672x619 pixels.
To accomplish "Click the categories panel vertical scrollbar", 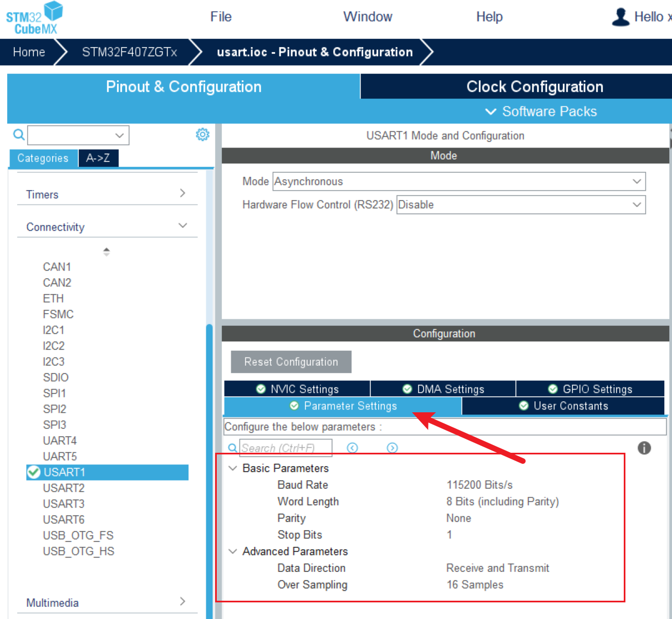I will [210, 471].
